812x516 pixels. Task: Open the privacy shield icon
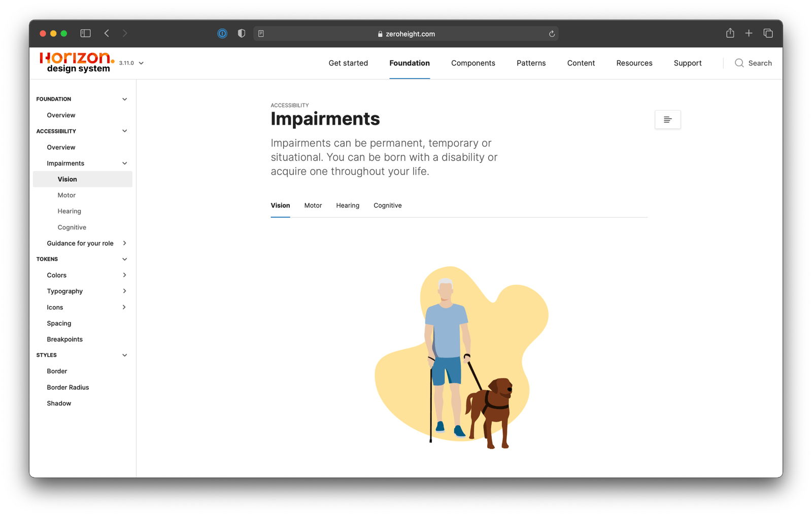point(242,33)
